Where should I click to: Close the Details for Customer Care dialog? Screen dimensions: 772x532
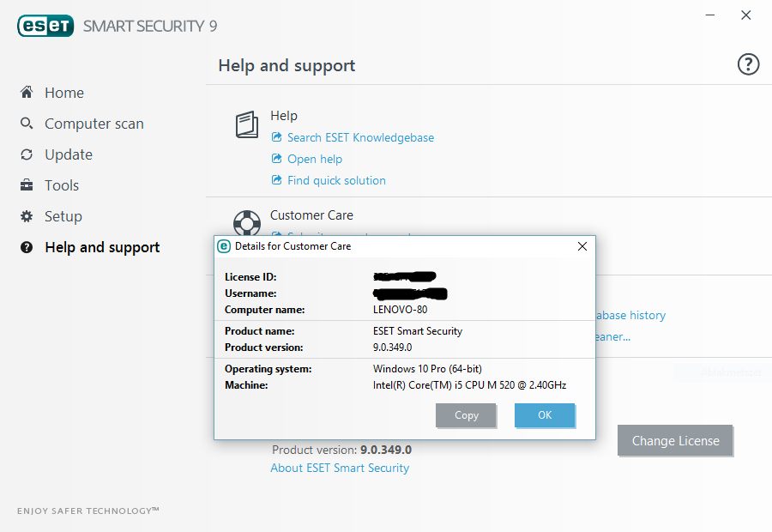[x=582, y=246]
